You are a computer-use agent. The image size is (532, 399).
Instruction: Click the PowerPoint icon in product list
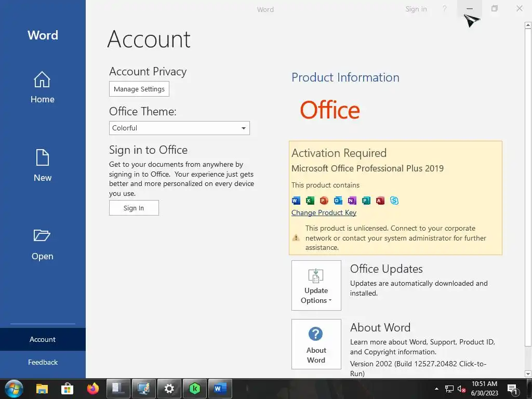(x=324, y=201)
